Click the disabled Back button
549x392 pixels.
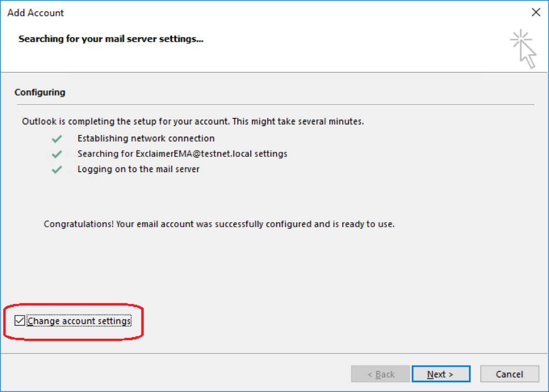(x=380, y=374)
